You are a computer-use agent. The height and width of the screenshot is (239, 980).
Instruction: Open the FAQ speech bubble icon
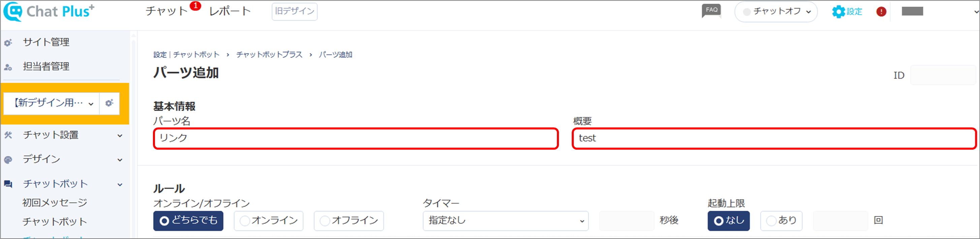click(x=711, y=11)
